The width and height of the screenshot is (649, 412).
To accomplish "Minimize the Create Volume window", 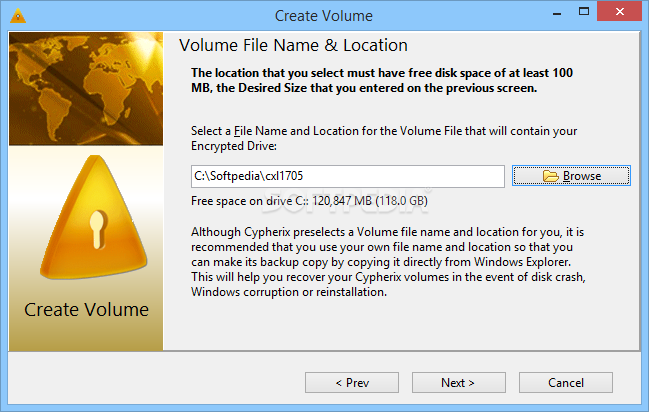I will pos(557,12).
